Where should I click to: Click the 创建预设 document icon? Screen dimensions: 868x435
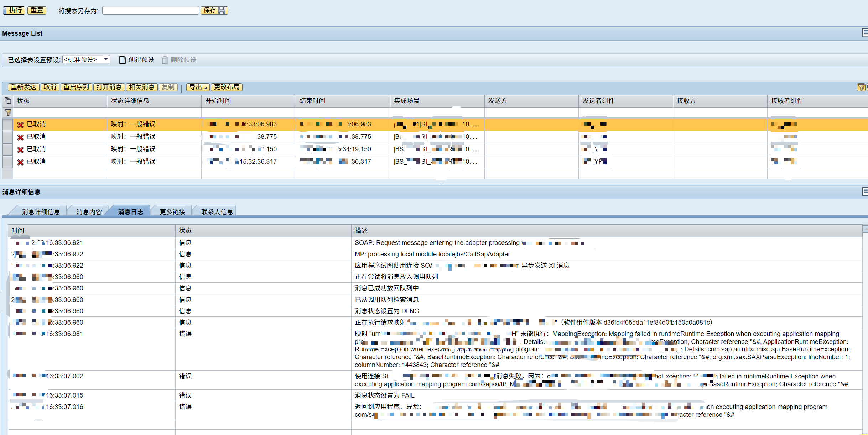(x=122, y=60)
